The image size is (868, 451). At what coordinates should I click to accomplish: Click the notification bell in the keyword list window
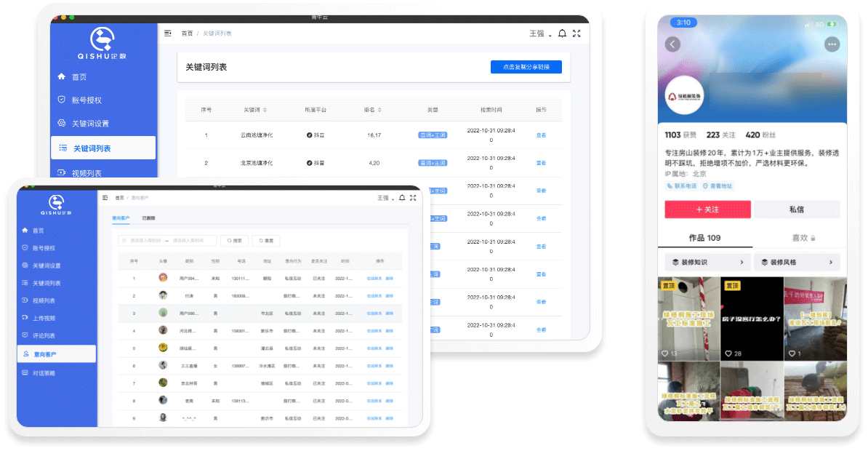(562, 33)
